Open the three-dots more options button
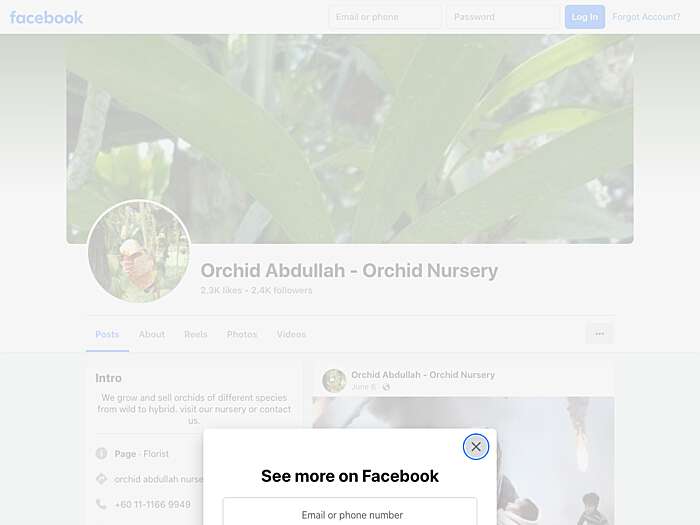The width and height of the screenshot is (700, 525). (x=600, y=334)
